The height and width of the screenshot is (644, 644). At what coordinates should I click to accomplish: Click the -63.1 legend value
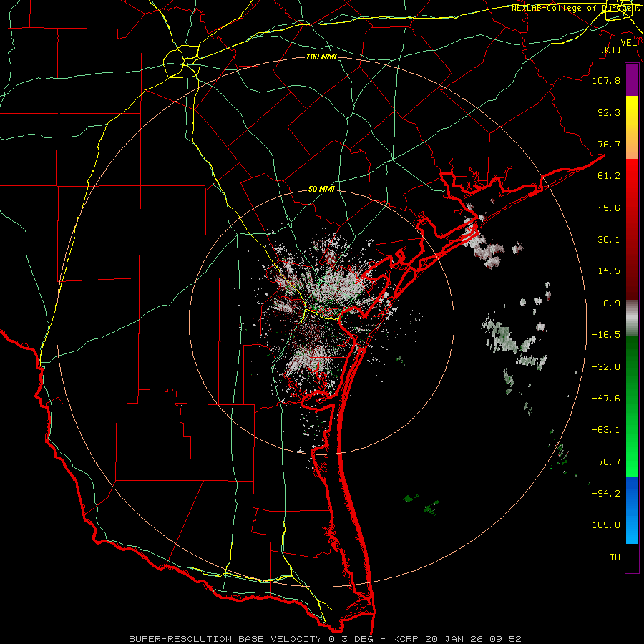tap(606, 430)
